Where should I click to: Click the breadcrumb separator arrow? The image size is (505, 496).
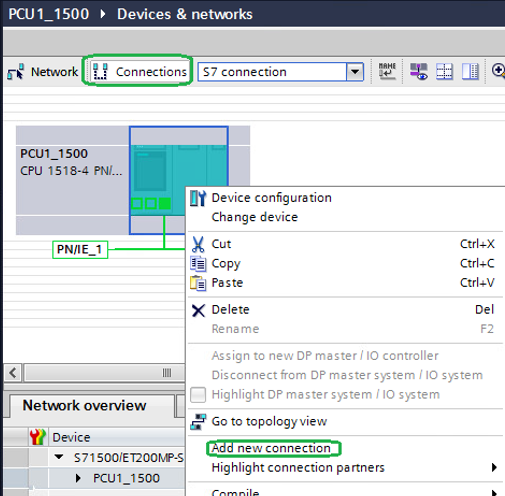pos(103,14)
